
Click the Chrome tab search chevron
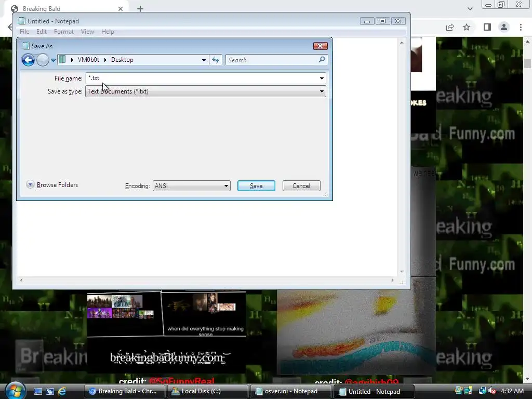pos(470,8)
